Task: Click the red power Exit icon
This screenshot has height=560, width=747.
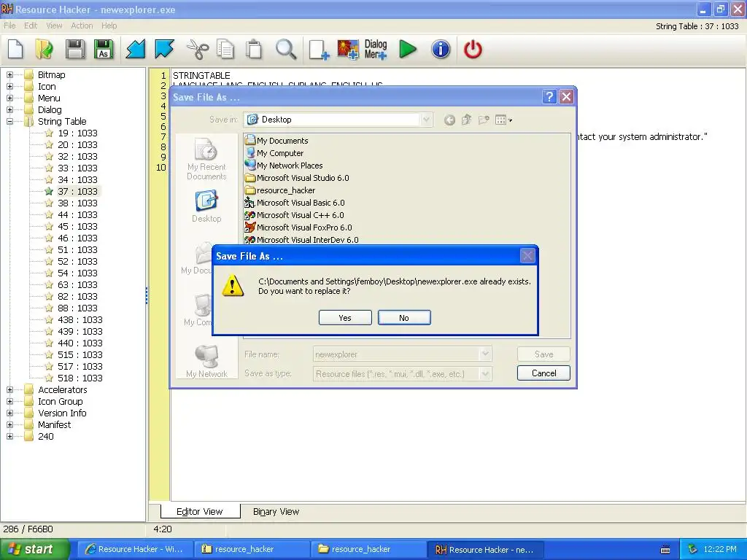Action: 473,50
